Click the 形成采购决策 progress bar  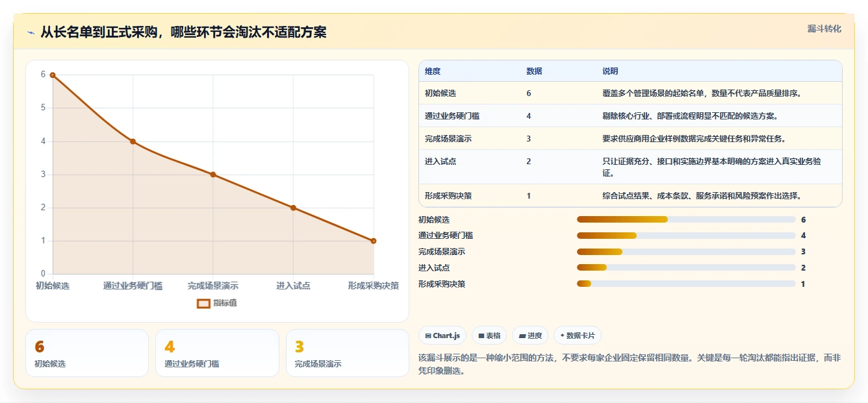[x=686, y=284]
